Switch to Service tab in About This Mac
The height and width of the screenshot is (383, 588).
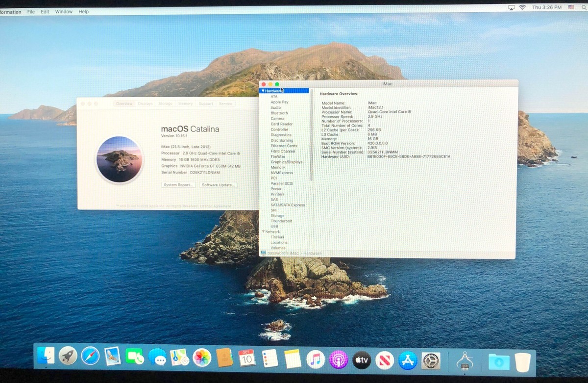(225, 103)
